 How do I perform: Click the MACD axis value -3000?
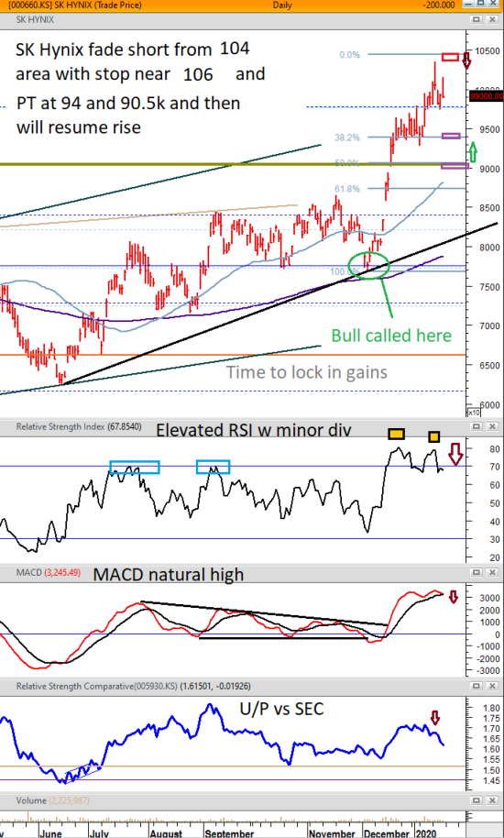pos(488,670)
